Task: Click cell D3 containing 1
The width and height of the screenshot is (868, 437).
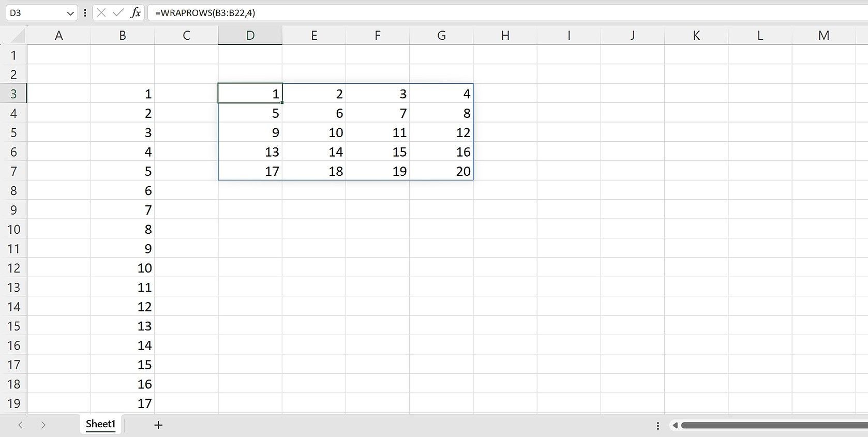Action: 250,94
